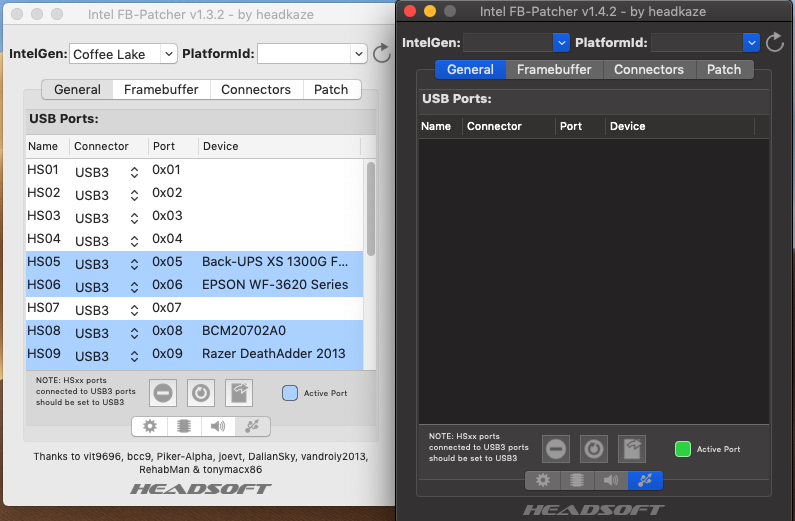
Task: Click remove port icon in v1.4.2 window
Action: point(556,449)
